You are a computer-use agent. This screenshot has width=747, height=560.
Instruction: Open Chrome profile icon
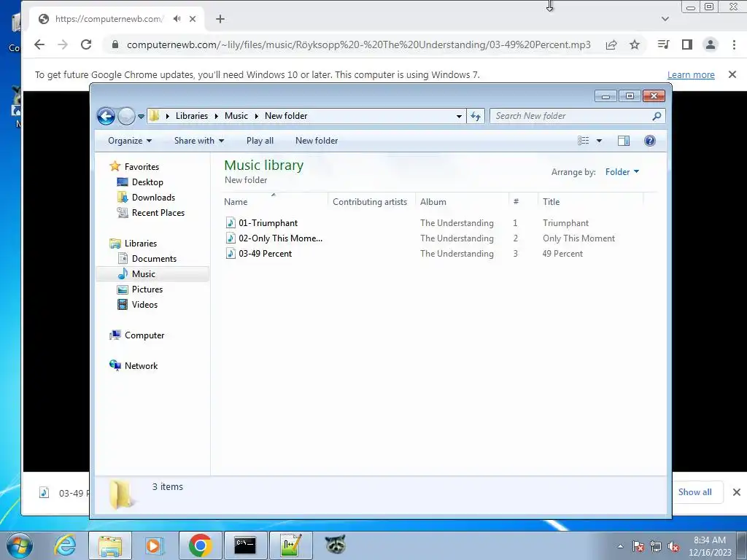click(x=711, y=44)
